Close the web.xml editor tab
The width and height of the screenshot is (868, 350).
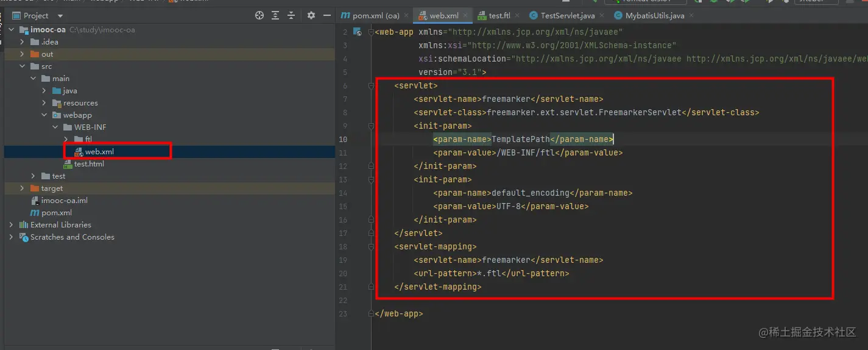(x=465, y=16)
